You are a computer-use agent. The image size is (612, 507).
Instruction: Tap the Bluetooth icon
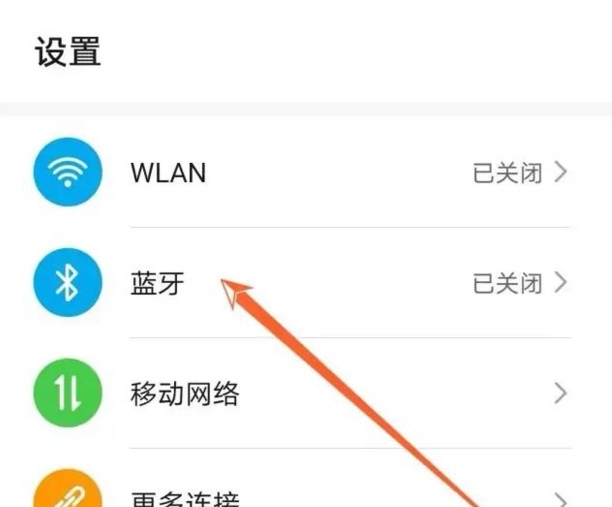point(68,283)
